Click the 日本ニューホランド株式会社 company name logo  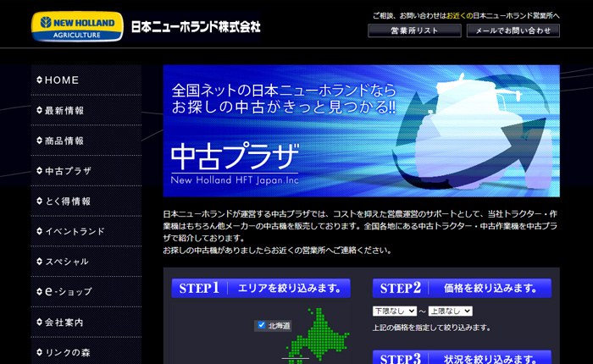[x=196, y=27]
